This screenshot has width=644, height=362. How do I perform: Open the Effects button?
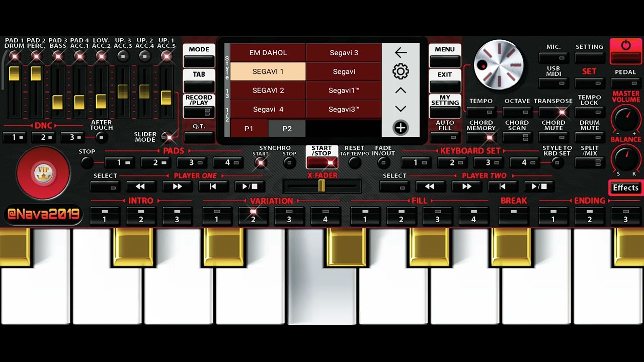click(625, 188)
